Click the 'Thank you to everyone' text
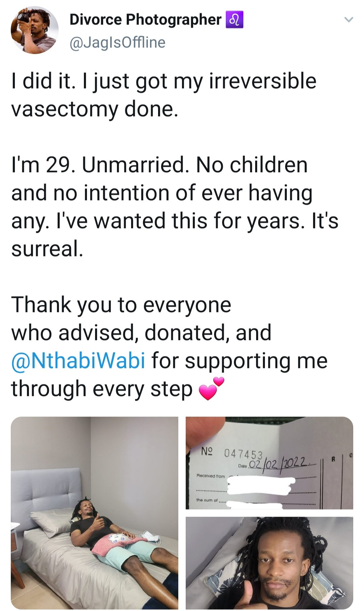 coord(121,305)
